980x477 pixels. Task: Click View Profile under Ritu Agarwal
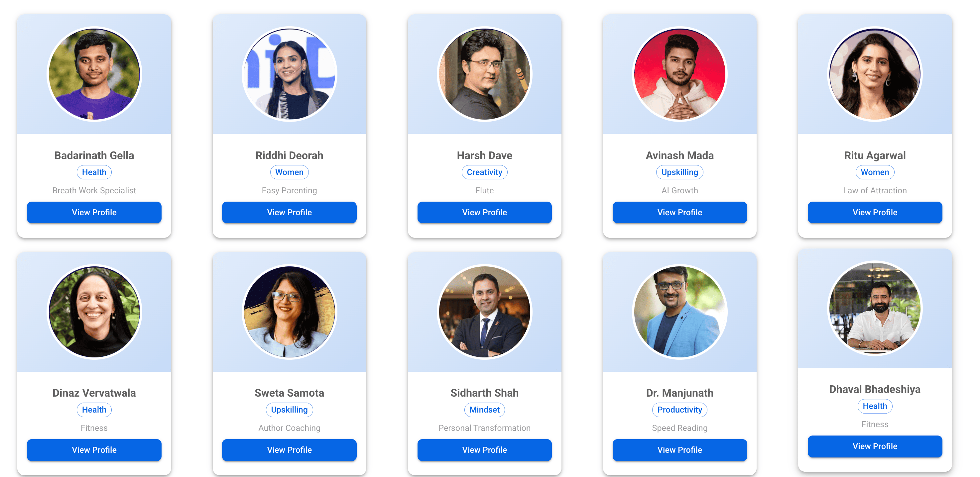pos(875,212)
